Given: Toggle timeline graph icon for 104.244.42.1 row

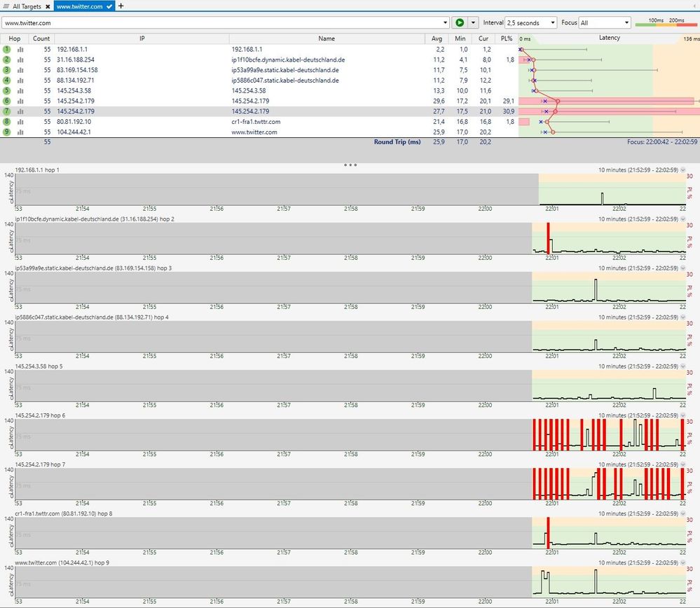Looking at the screenshot, I should (20, 132).
